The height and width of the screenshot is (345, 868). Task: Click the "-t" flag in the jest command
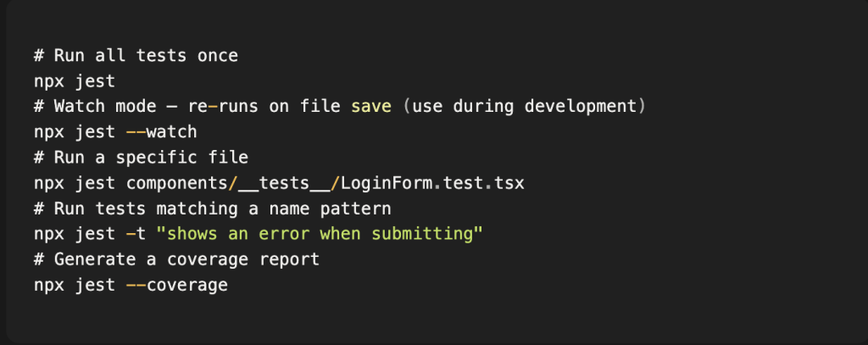pyautogui.click(x=136, y=234)
